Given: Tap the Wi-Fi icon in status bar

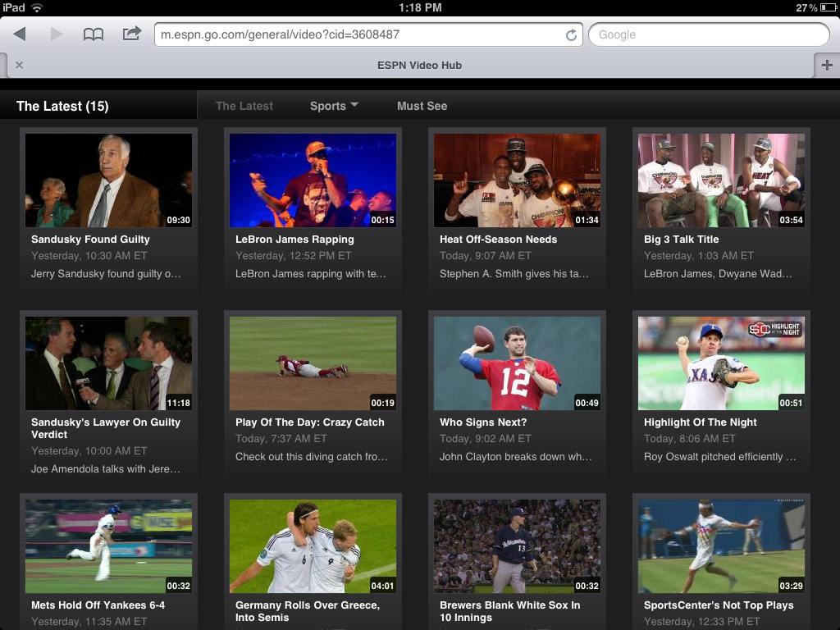Looking at the screenshot, I should click(37, 7).
